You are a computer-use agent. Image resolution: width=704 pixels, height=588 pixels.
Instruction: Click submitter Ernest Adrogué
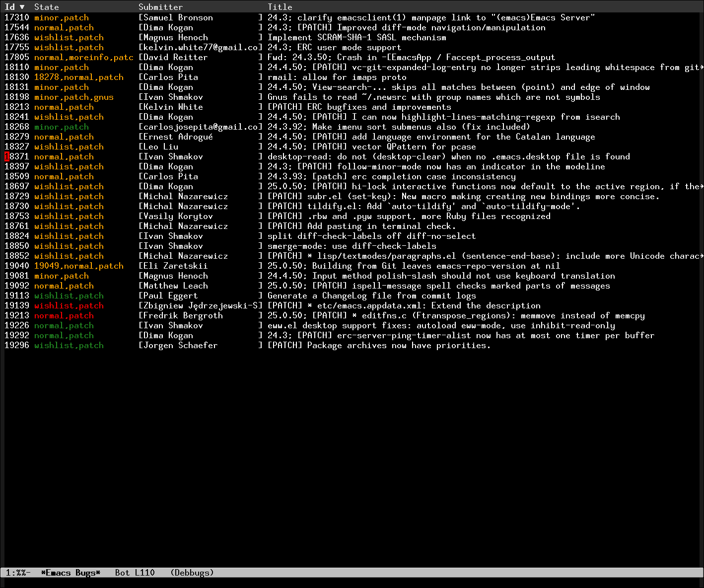178,137
